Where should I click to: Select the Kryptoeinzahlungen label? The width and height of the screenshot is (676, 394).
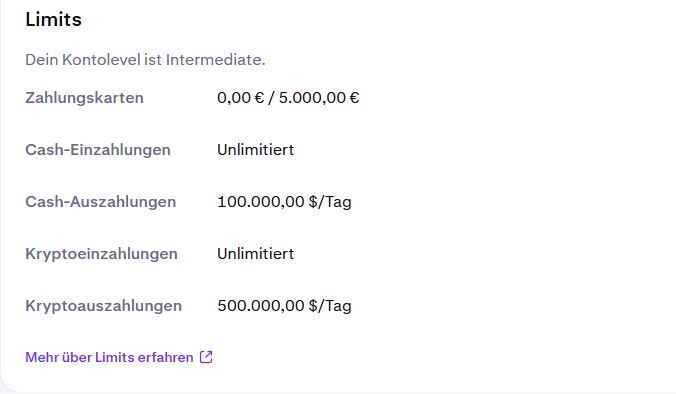pos(101,254)
